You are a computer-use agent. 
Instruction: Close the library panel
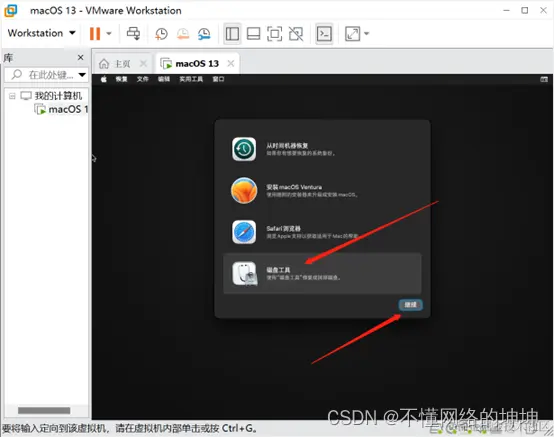point(81,57)
